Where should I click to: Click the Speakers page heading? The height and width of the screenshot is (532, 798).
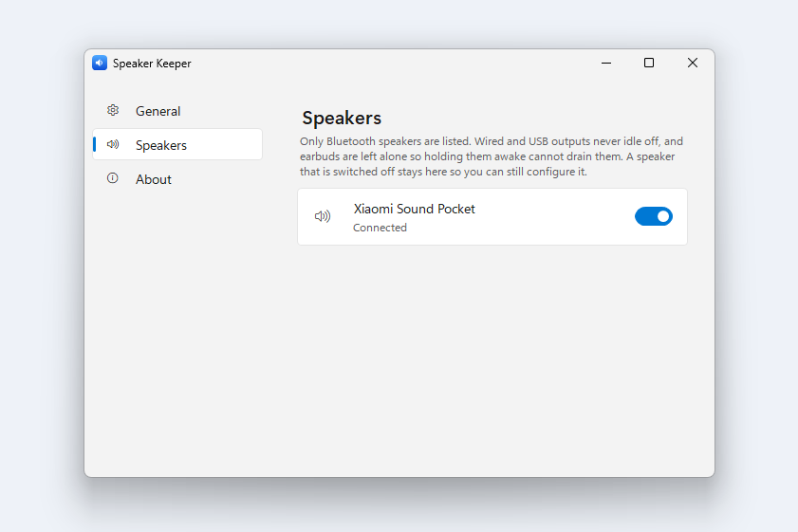coord(342,118)
